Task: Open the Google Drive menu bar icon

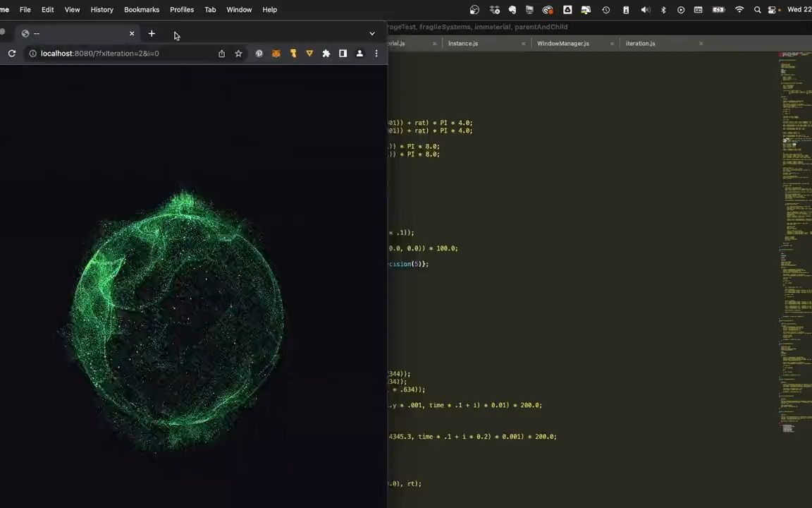Action: (567, 9)
